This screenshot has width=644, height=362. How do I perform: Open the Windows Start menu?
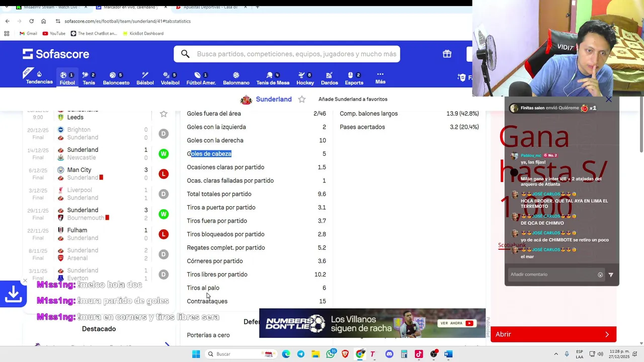tap(196, 354)
